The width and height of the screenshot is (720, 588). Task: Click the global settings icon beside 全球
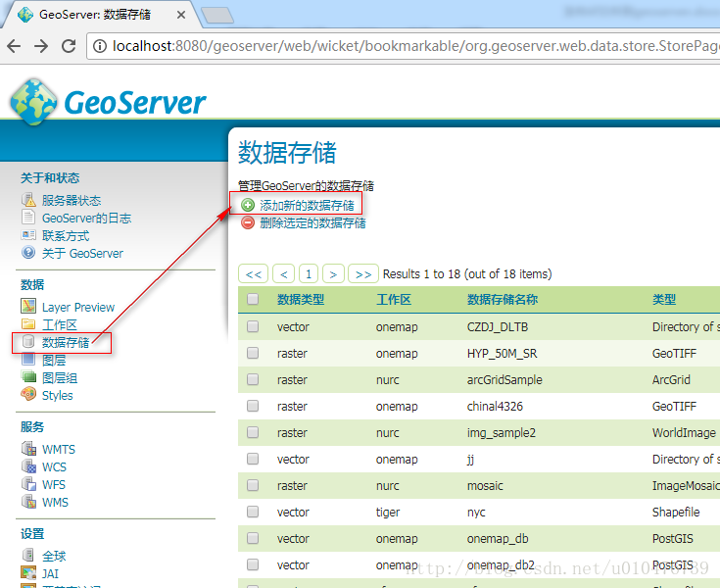[28, 555]
